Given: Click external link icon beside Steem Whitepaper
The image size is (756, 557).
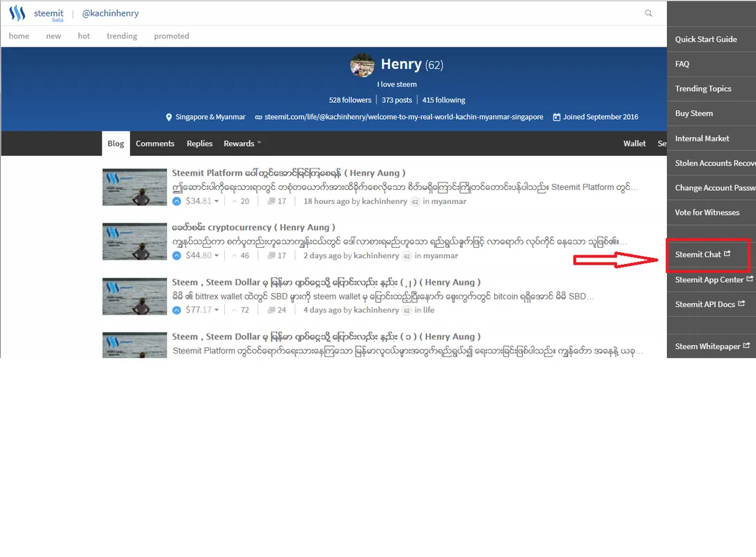Looking at the screenshot, I should point(746,345).
